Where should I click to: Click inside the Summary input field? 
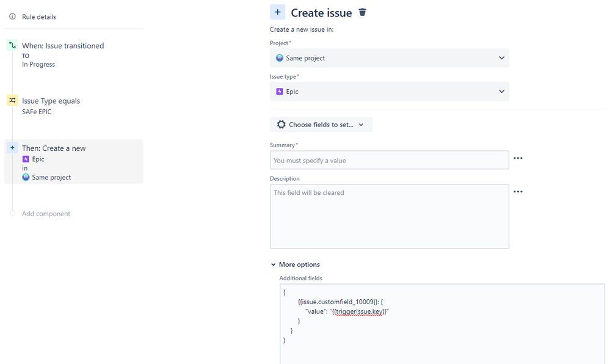click(x=388, y=158)
